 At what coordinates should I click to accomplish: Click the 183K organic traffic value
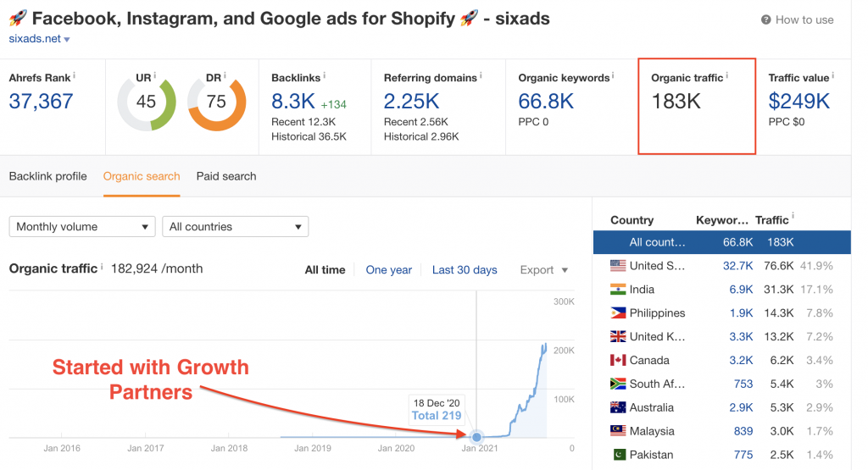click(x=676, y=101)
